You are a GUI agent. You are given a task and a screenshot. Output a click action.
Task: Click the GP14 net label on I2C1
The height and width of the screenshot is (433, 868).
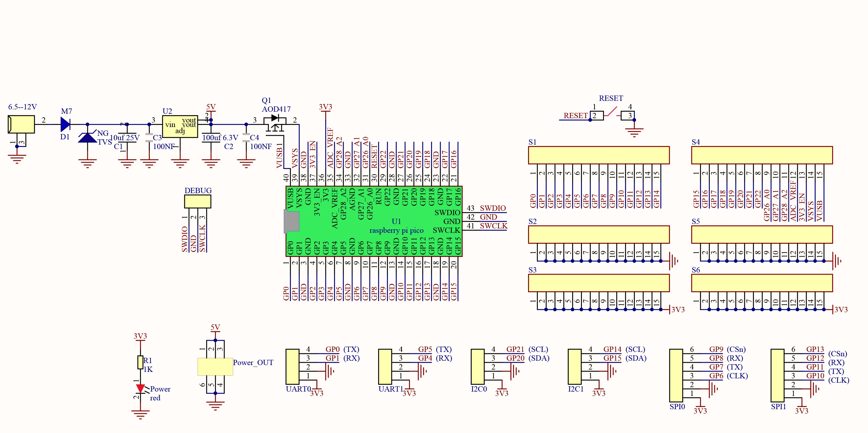coord(612,349)
